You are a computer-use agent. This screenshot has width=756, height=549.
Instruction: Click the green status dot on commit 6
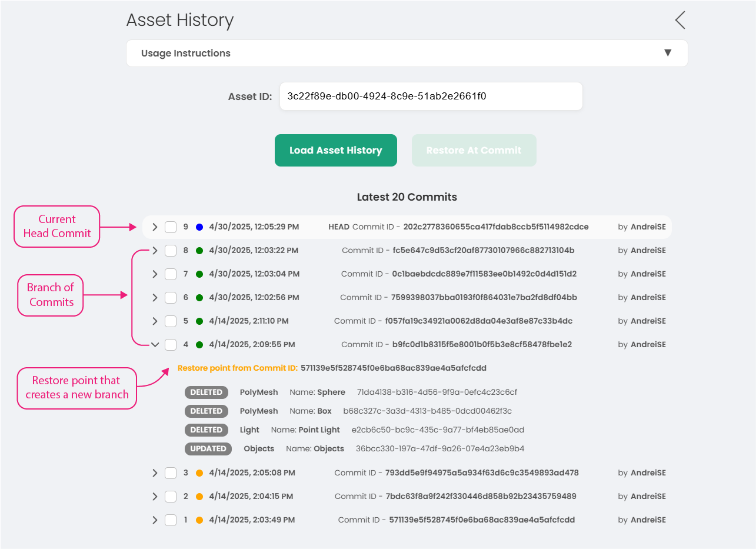[x=199, y=298]
